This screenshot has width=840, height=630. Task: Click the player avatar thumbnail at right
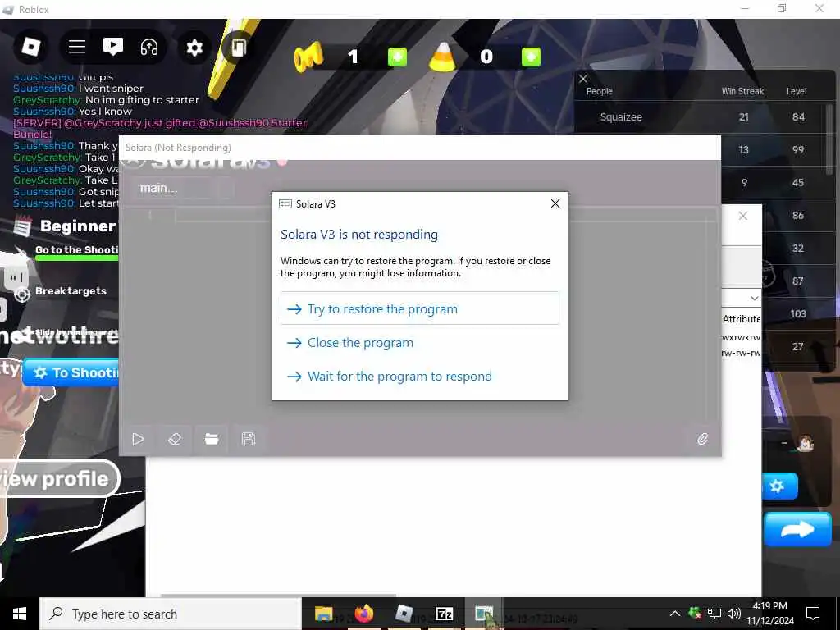coord(806,442)
